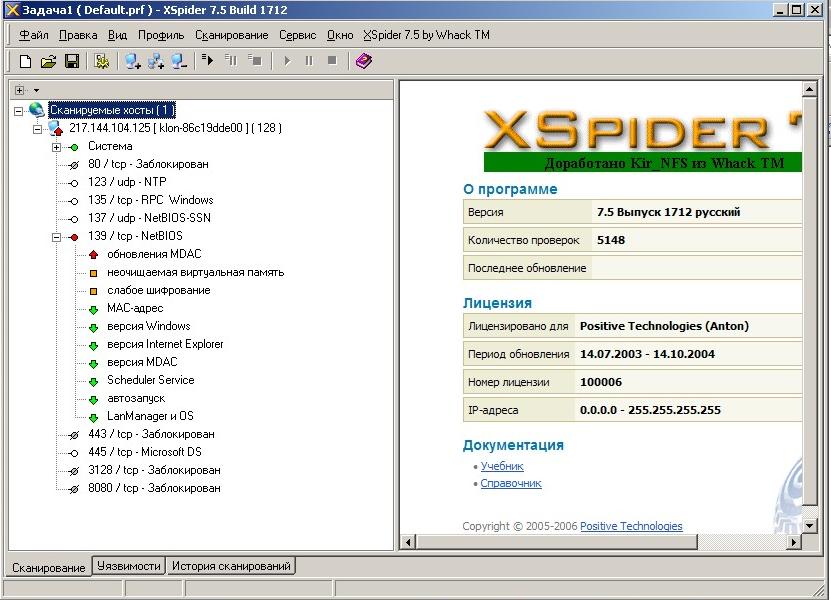Collapse the 217.144.104.125 host node
Screen dimensions: 831x600
coord(37,129)
